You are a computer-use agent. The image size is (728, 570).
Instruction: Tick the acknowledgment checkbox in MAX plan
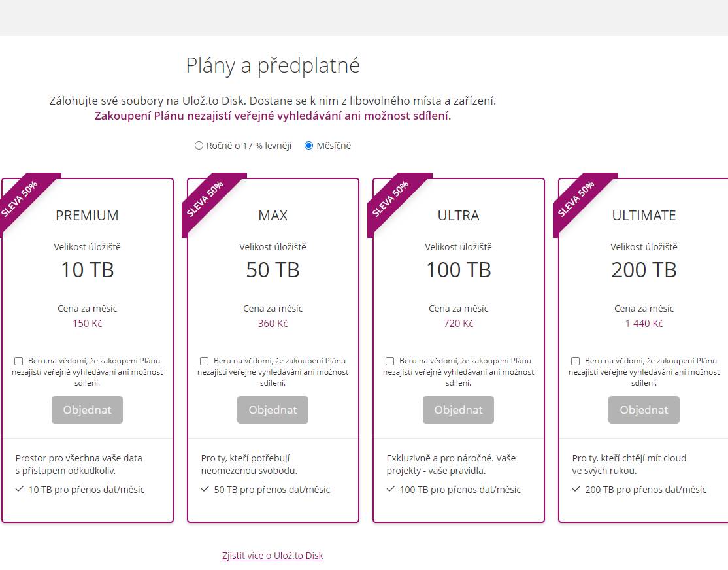click(x=205, y=361)
